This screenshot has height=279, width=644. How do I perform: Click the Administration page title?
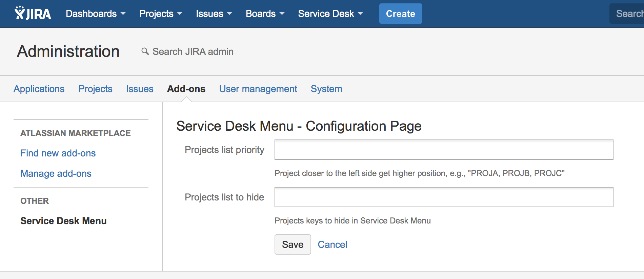coord(68,51)
